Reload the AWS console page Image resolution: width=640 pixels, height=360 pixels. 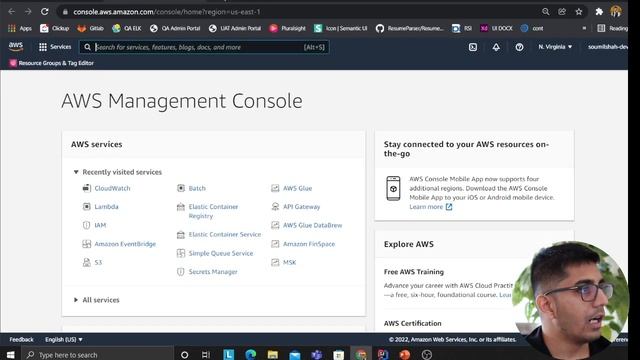click(44, 12)
